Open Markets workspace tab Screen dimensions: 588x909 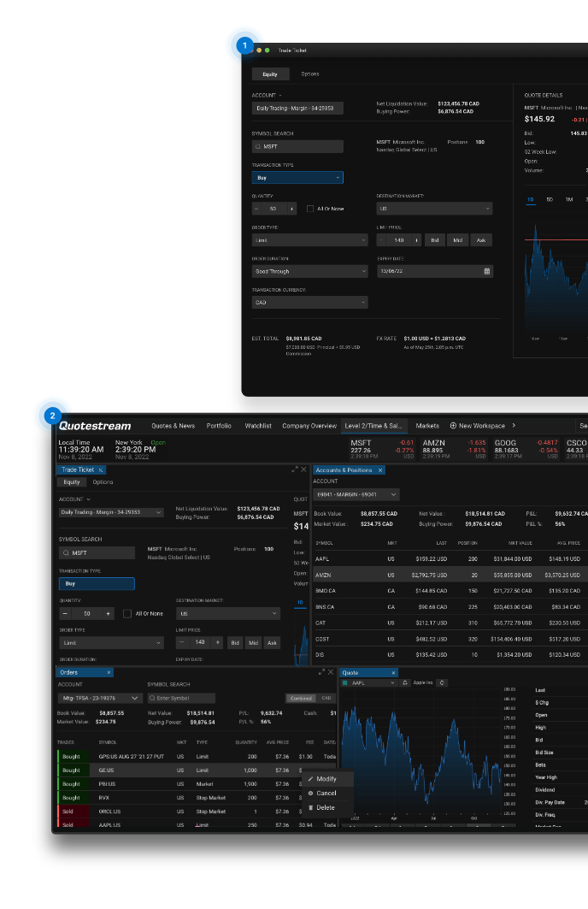click(427, 426)
